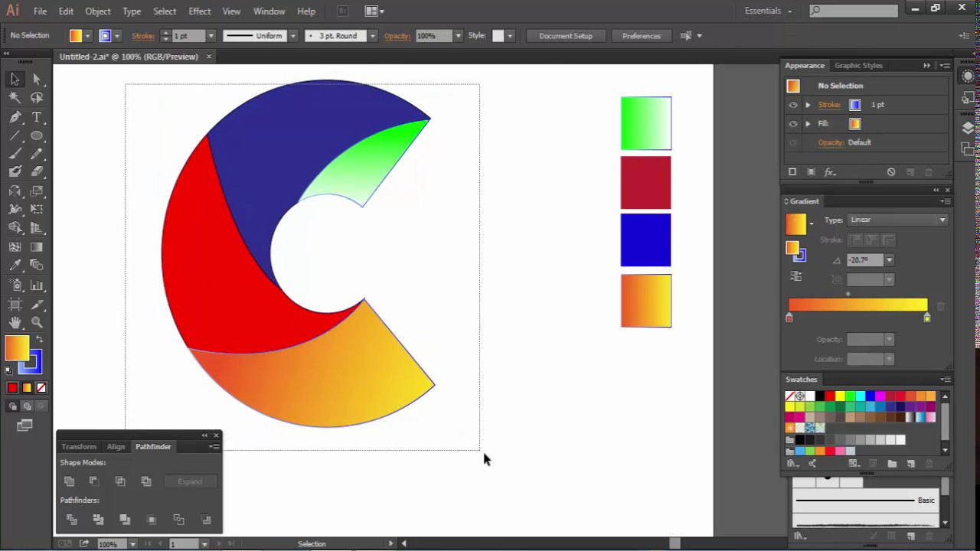Select the Gradient tool in toolbox
This screenshot has width=980, height=551.
[36, 247]
